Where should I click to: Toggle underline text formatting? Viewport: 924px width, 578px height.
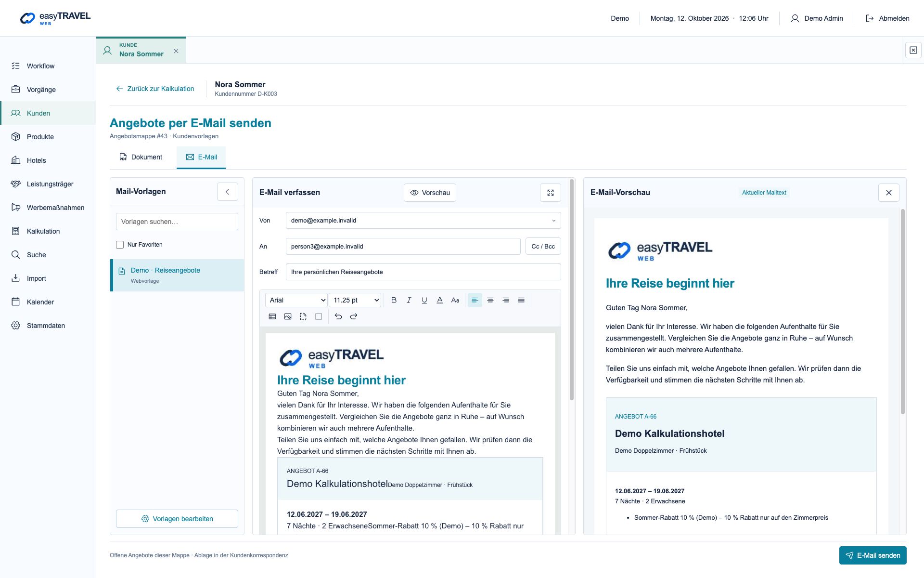click(424, 300)
